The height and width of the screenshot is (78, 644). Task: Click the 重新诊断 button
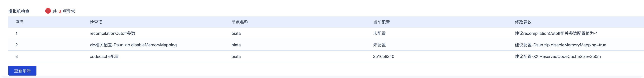22,71
